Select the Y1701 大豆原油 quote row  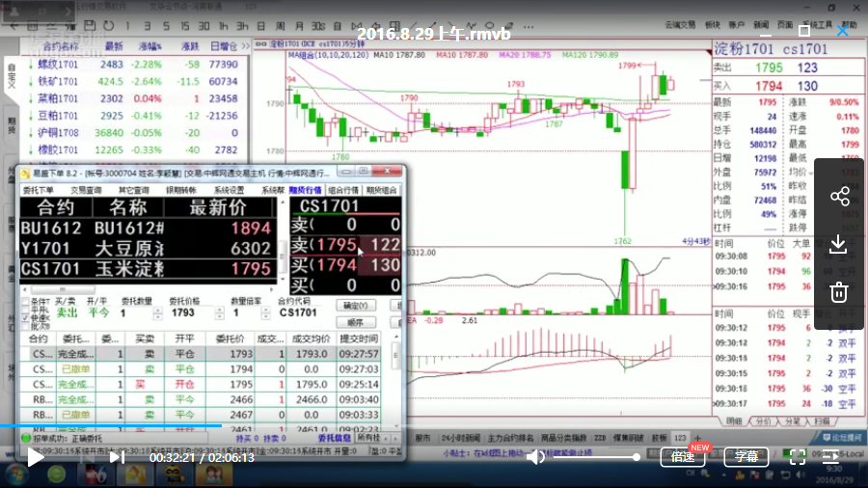(148, 249)
